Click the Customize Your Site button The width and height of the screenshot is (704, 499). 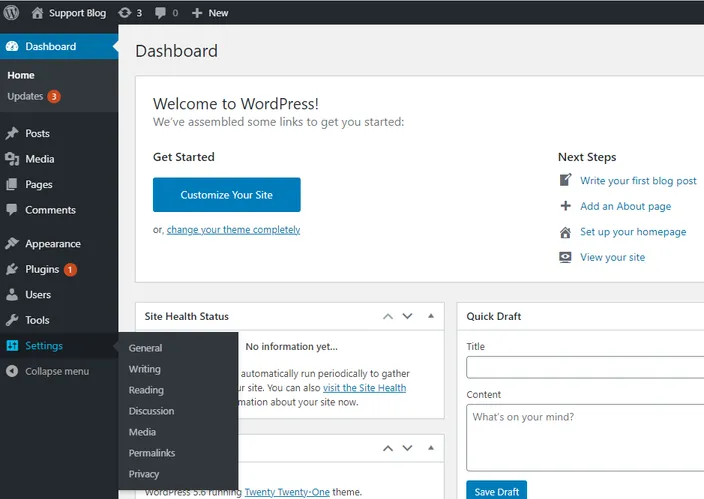click(227, 194)
